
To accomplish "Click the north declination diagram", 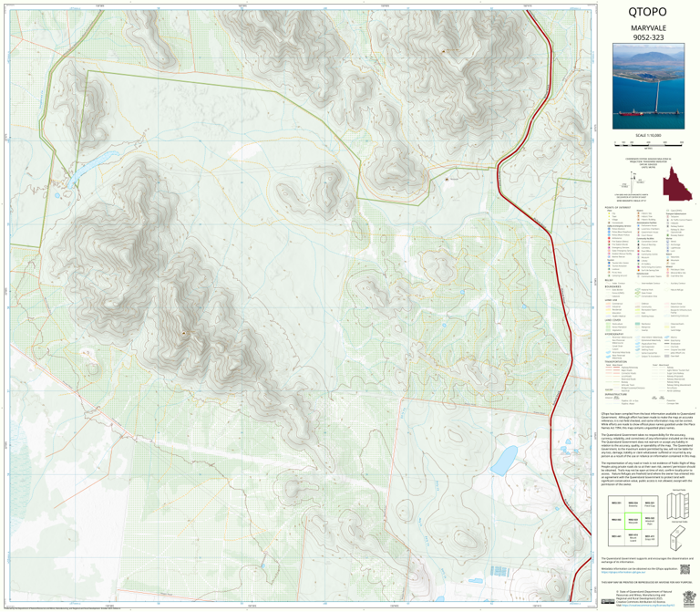I will pyautogui.click(x=632, y=184).
